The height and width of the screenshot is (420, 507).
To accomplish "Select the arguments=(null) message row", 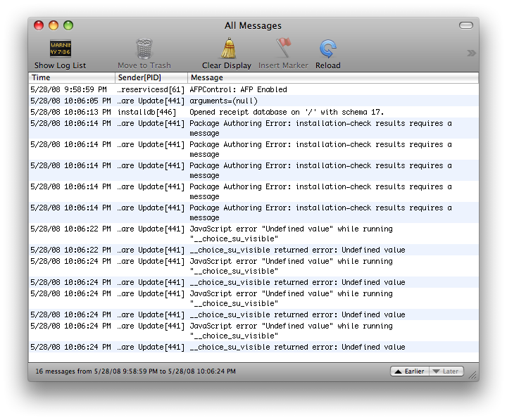I will click(254, 101).
